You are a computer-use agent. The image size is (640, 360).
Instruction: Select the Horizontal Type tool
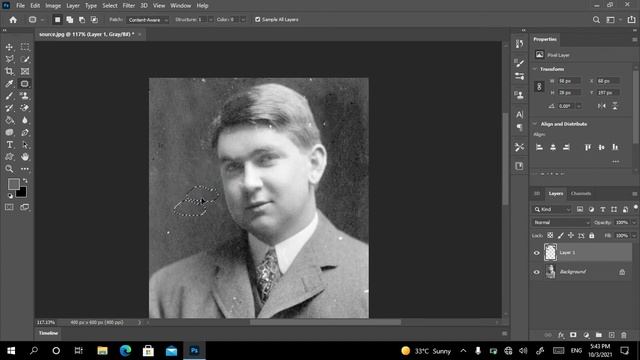click(9, 145)
